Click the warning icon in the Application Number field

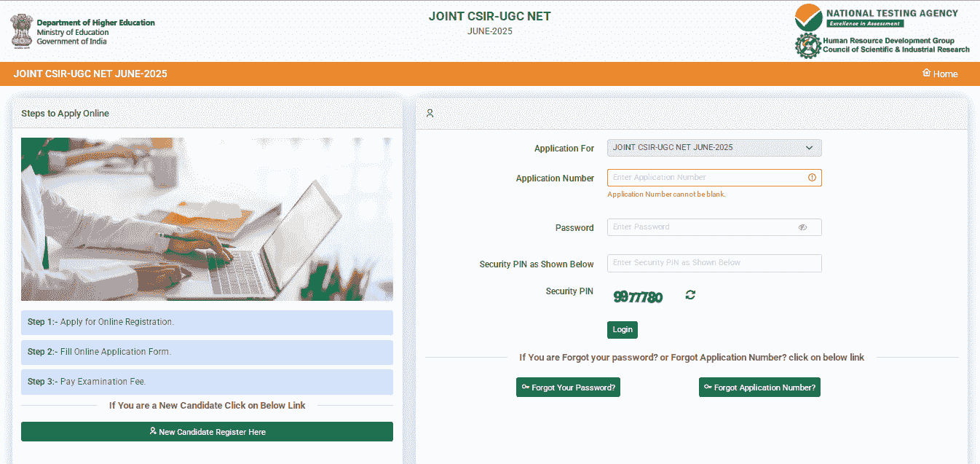tap(812, 178)
